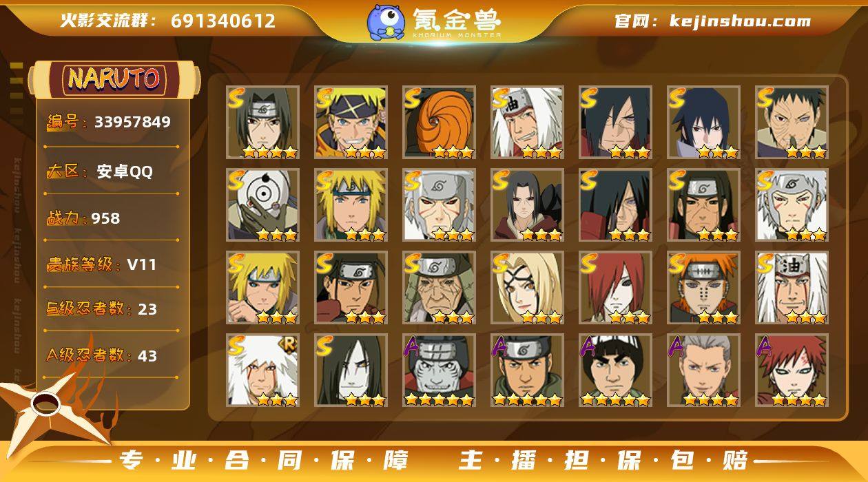868x482 pixels.
Task: Select the white ringed-mask Obito portrait
Action: tap(262, 205)
